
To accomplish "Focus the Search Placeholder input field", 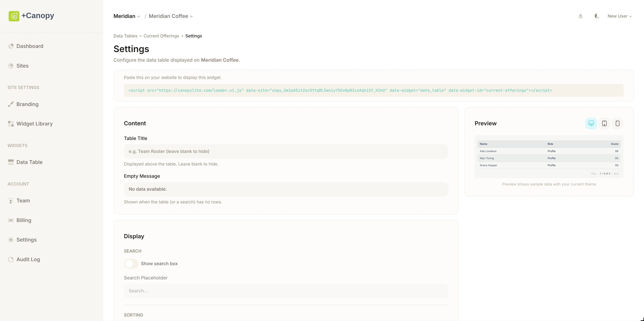I will point(286,291).
